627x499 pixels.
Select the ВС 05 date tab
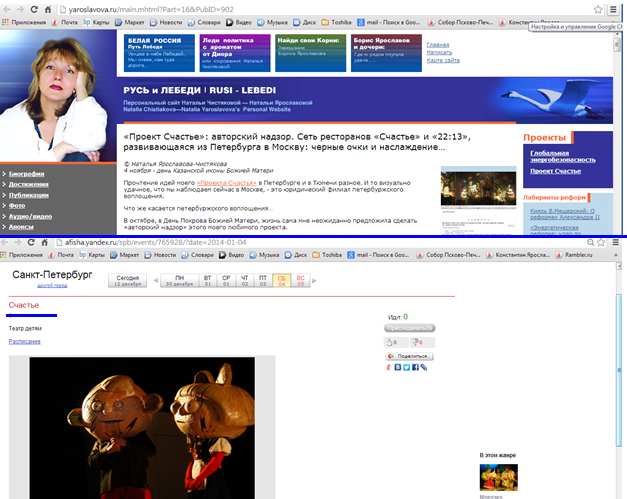[301, 280]
